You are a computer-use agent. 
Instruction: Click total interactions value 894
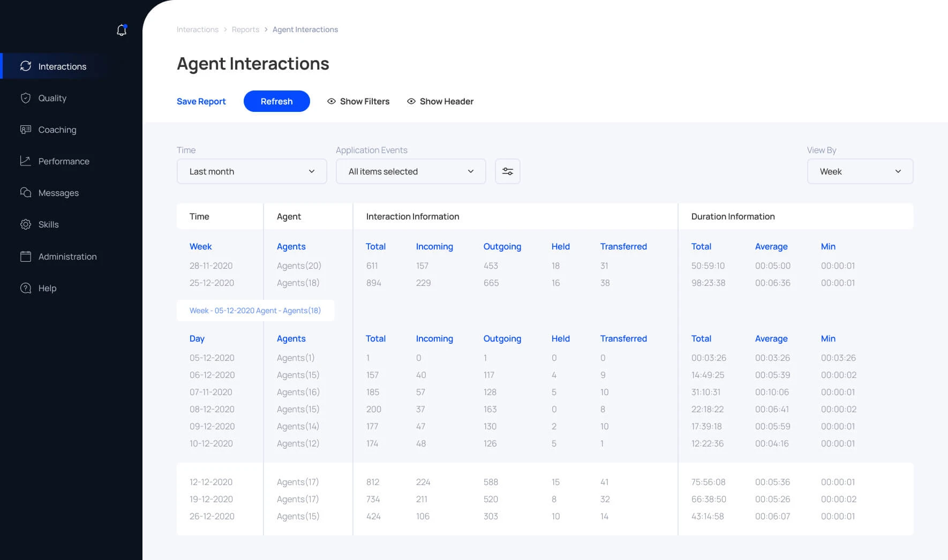[x=374, y=283]
